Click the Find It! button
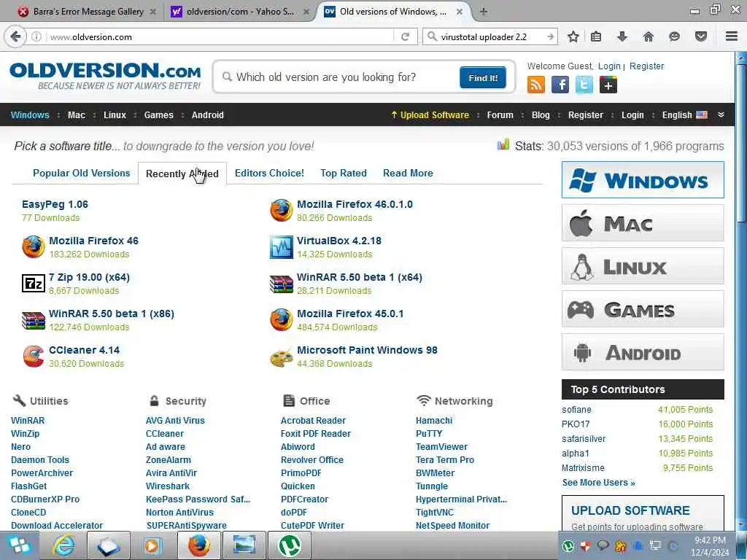The height and width of the screenshot is (560, 747). pyautogui.click(x=483, y=77)
